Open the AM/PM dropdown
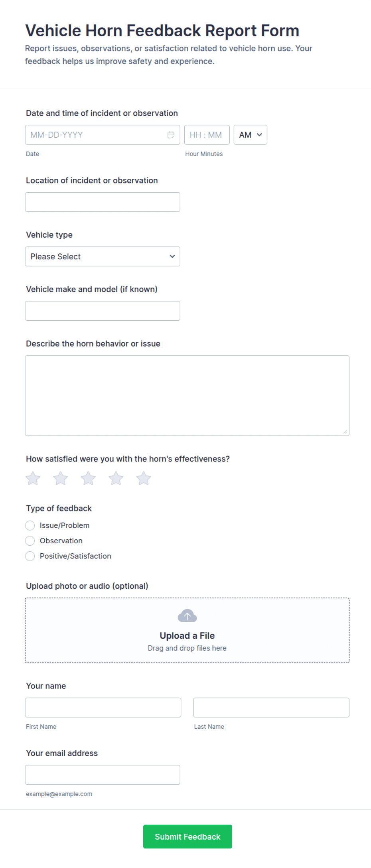371x868 pixels. [x=251, y=135]
